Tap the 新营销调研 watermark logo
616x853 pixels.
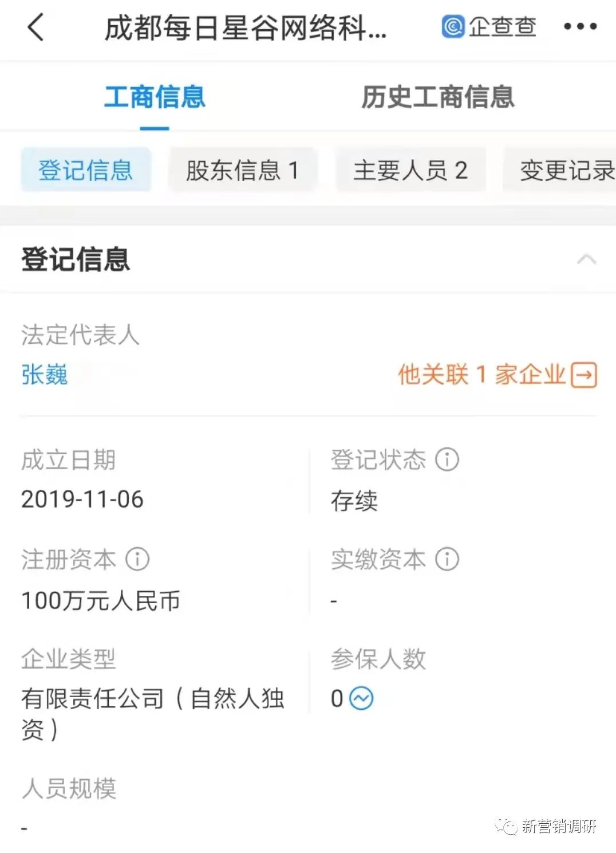click(547, 826)
